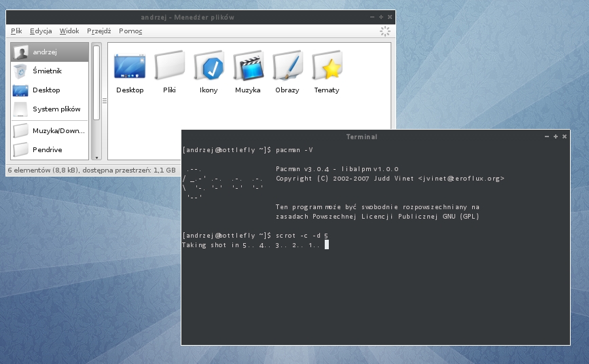Image resolution: width=589 pixels, height=364 pixels.
Task: Open the Pliki folder icon
Action: [169, 66]
